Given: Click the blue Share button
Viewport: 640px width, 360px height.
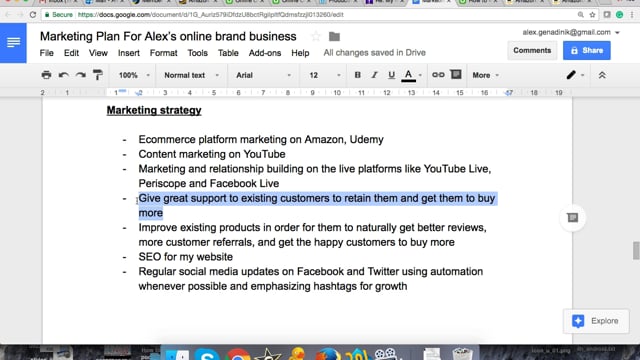Looking at the screenshot, I should click(x=587, y=51).
